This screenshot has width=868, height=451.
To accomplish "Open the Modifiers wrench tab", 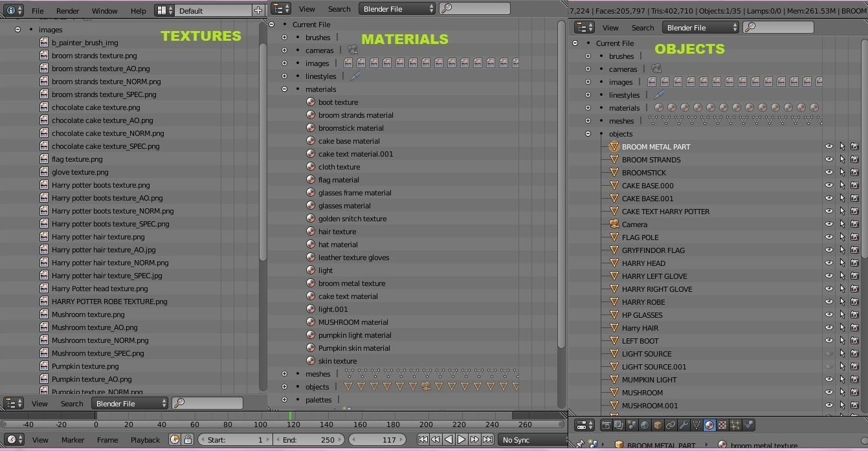I will click(x=684, y=425).
